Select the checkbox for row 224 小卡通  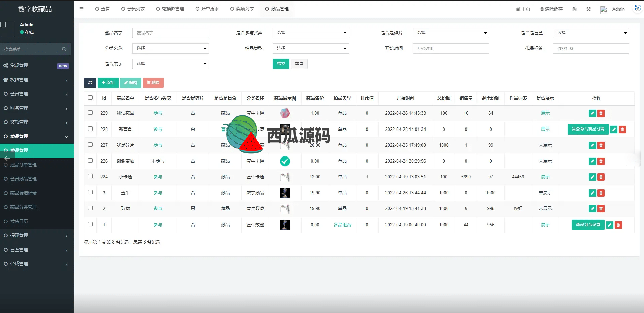(90, 176)
